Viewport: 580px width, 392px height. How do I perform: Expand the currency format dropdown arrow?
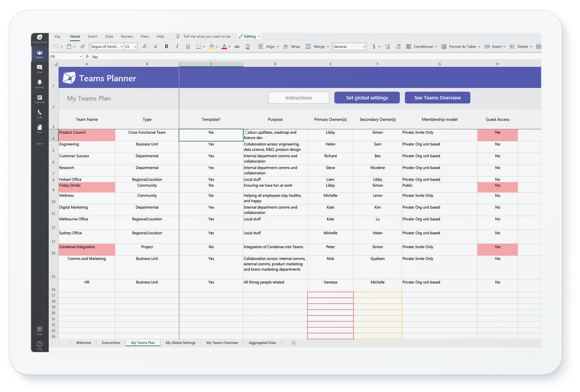click(379, 47)
